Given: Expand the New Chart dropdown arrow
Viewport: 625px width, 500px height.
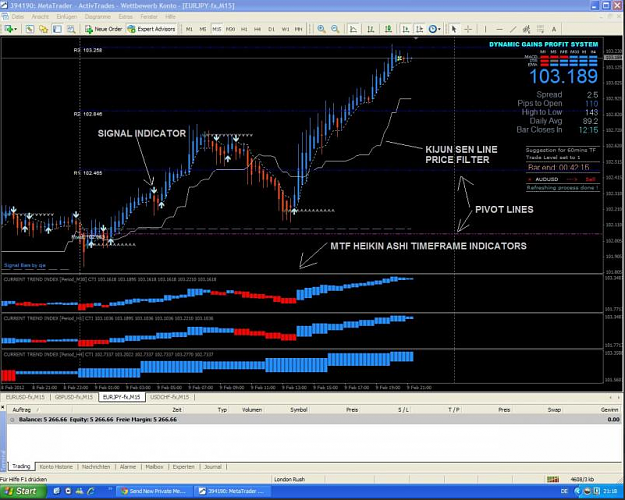Looking at the screenshot, I should [15, 29].
